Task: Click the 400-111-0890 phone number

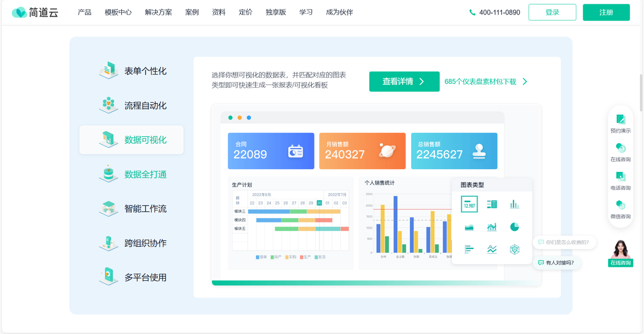Action: (x=500, y=12)
